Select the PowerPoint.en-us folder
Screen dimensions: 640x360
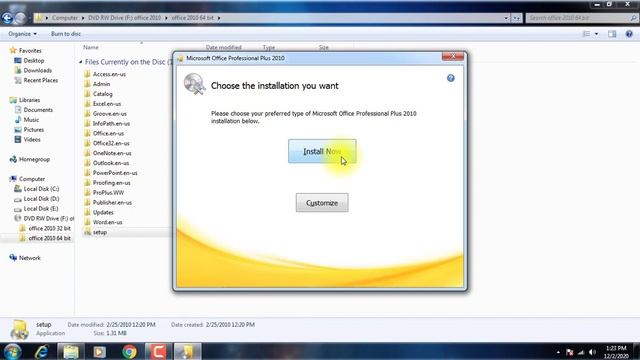pos(115,173)
